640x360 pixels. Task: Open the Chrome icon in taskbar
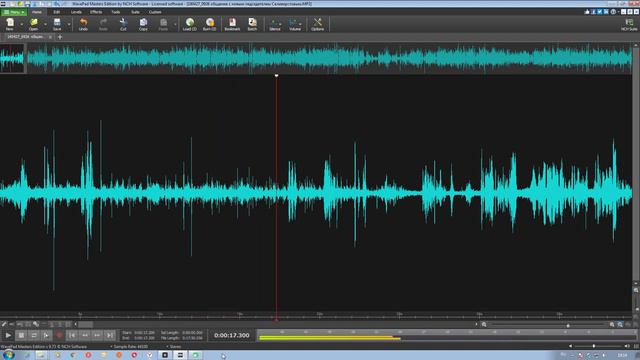coord(73,355)
